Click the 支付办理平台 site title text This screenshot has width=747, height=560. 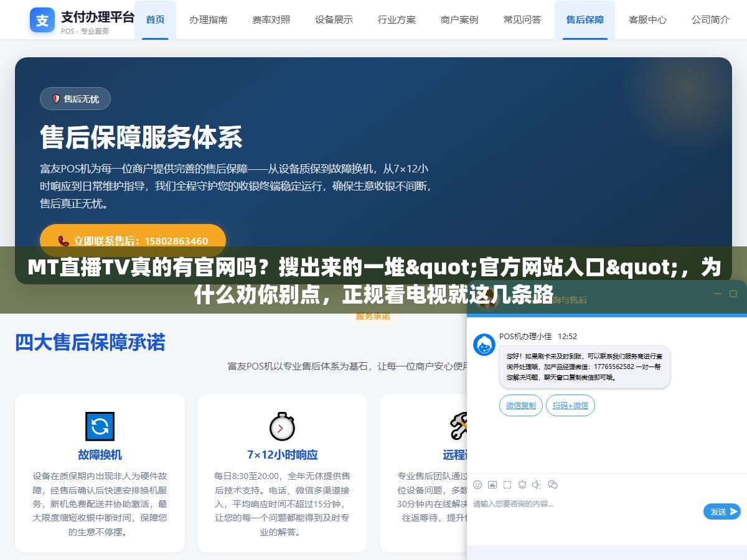click(98, 17)
